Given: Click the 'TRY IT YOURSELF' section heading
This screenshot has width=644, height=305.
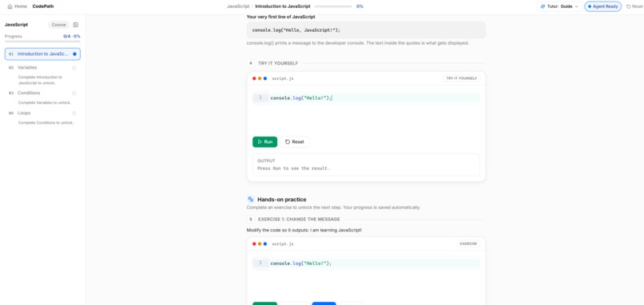Looking at the screenshot, I should point(278,63).
